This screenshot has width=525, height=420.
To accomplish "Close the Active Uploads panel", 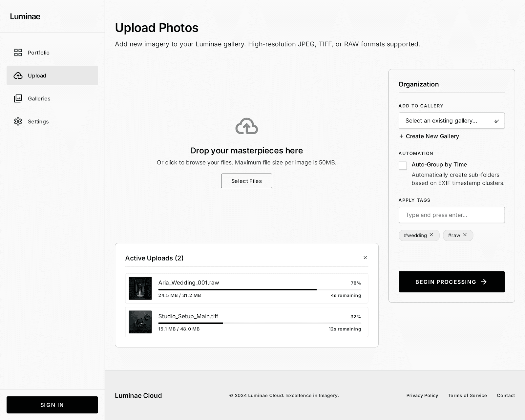I will click(x=365, y=258).
